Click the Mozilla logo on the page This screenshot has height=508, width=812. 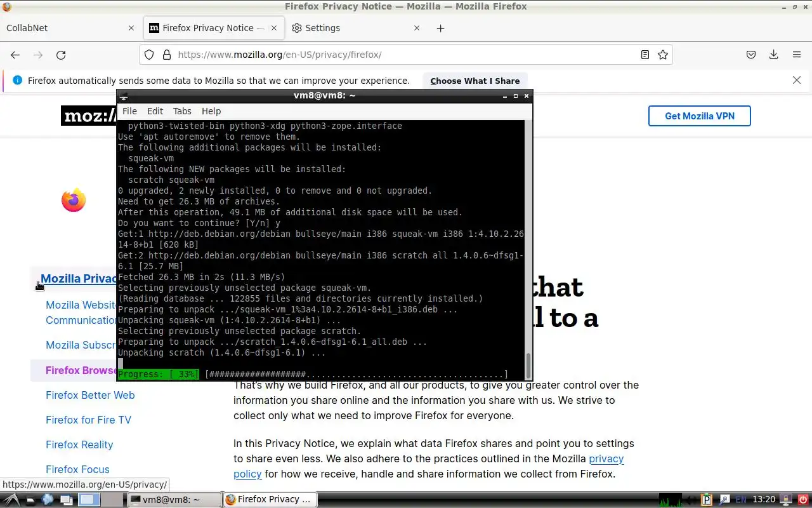[x=89, y=116]
